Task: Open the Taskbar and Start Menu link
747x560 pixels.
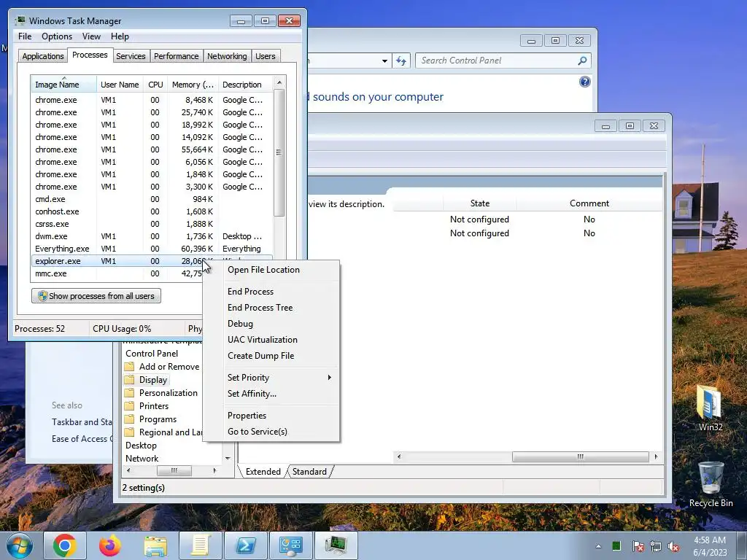Action: pos(82,422)
